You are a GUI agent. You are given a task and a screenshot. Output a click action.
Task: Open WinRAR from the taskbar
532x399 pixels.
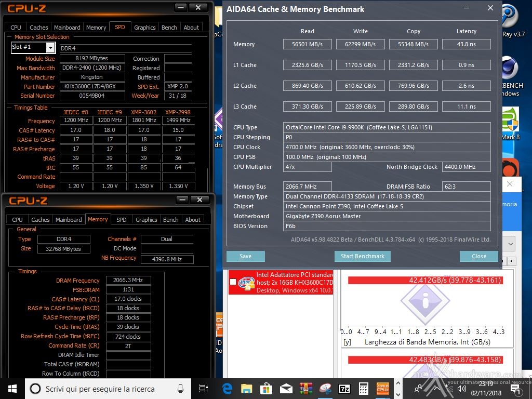[305, 389]
